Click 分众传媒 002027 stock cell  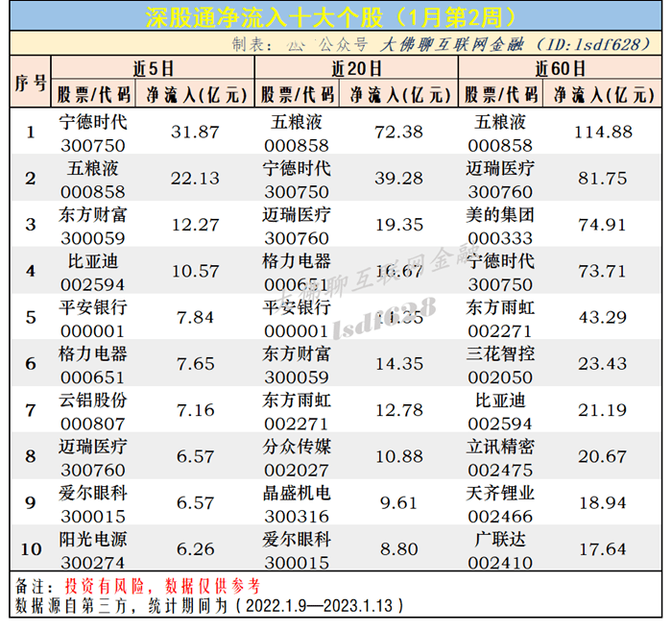pyautogui.click(x=297, y=456)
